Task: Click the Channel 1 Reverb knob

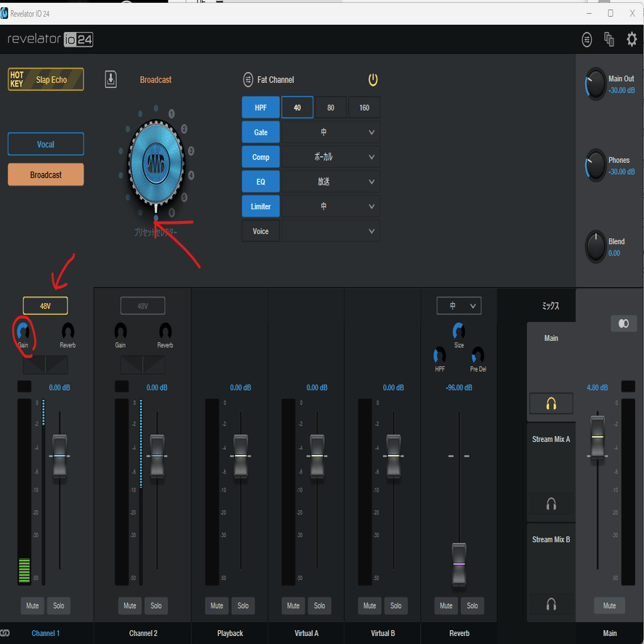Action: tap(68, 331)
